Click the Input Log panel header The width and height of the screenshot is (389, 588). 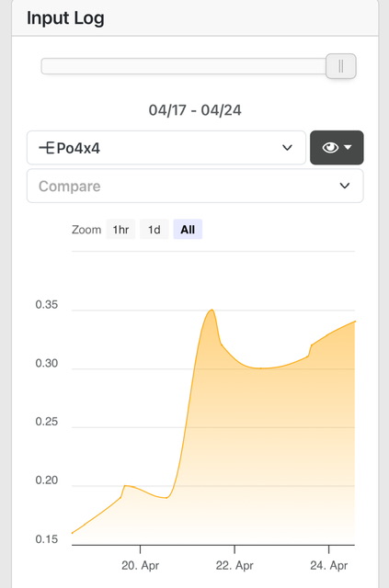[195, 18]
